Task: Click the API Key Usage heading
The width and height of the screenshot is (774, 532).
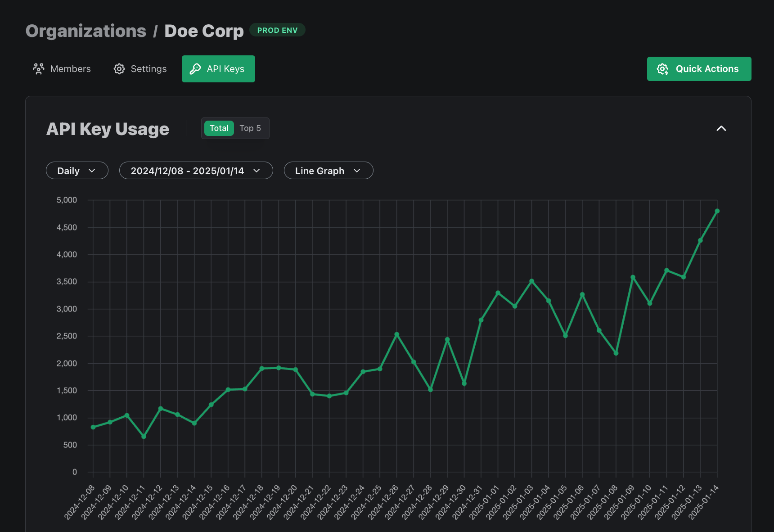Action: 108,129
